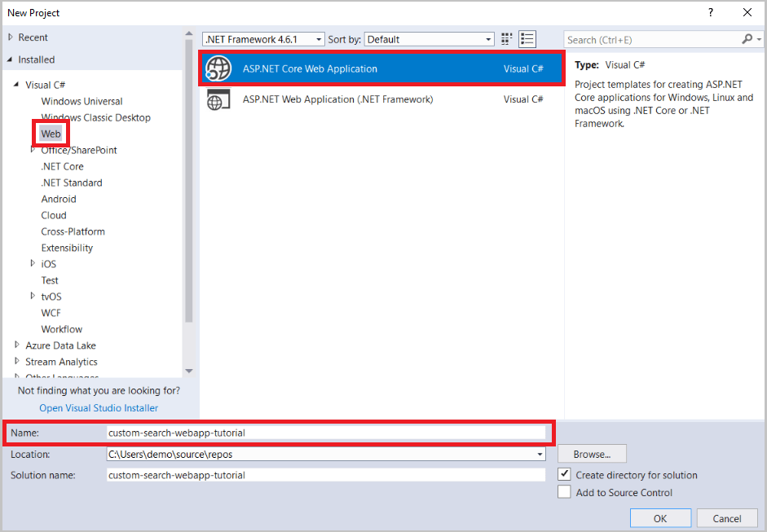The height and width of the screenshot is (532, 767).
Task: Confirm project creation with OK
Action: tap(660, 518)
